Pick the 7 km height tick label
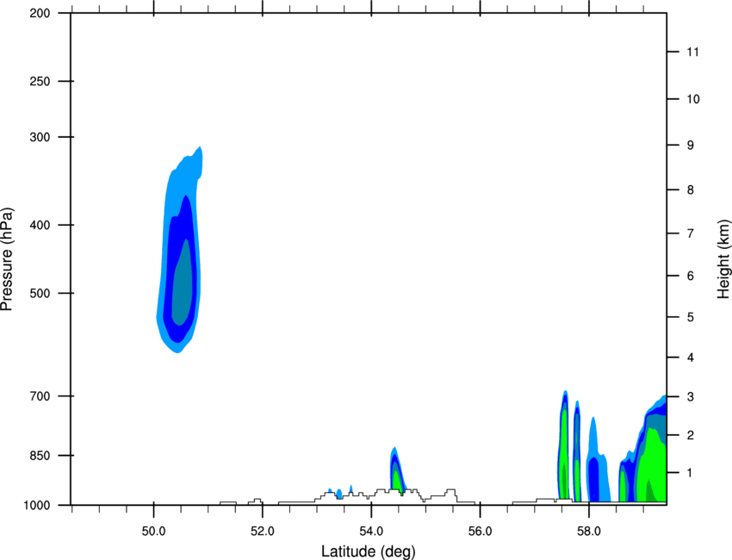Viewport: 732px width, 560px height. click(x=691, y=233)
